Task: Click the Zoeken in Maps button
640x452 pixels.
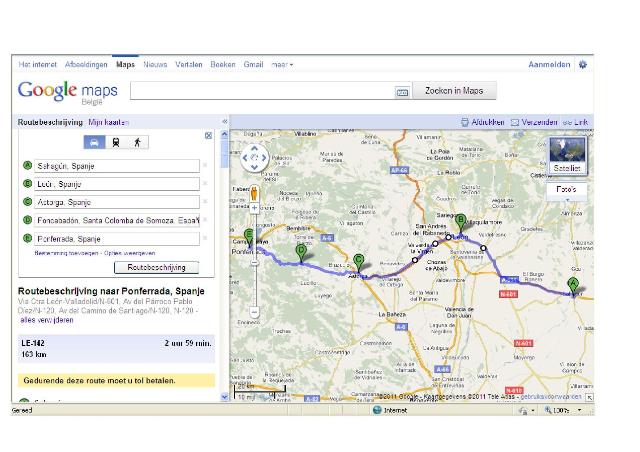Action: (454, 91)
